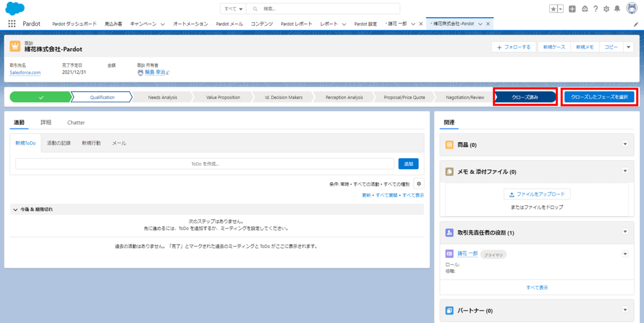Select the Qualification stage in path

pyautogui.click(x=102, y=97)
